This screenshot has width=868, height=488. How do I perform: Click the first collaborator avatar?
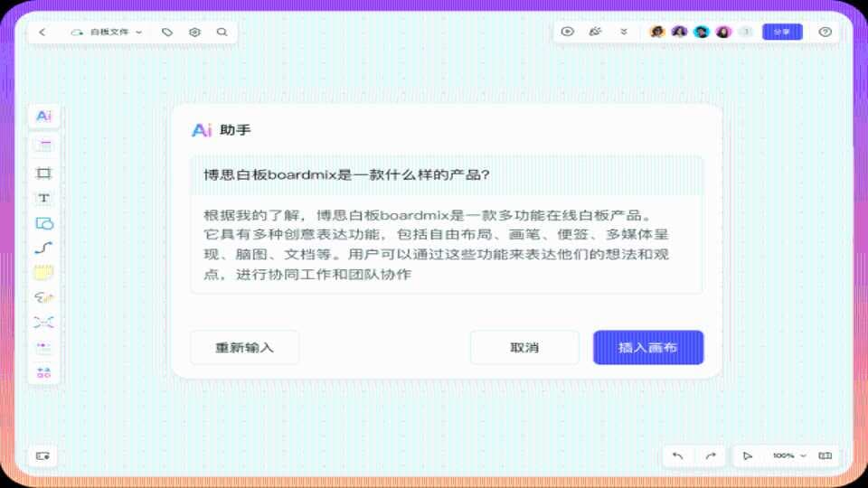[657, 32]
